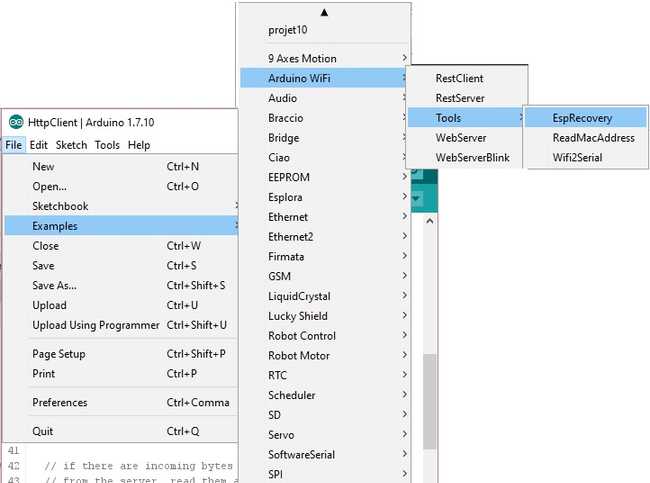Viewport: 650px width, 483px height.
Task: Open the Wifi2Serial example
Action: (x=577, y=158)
